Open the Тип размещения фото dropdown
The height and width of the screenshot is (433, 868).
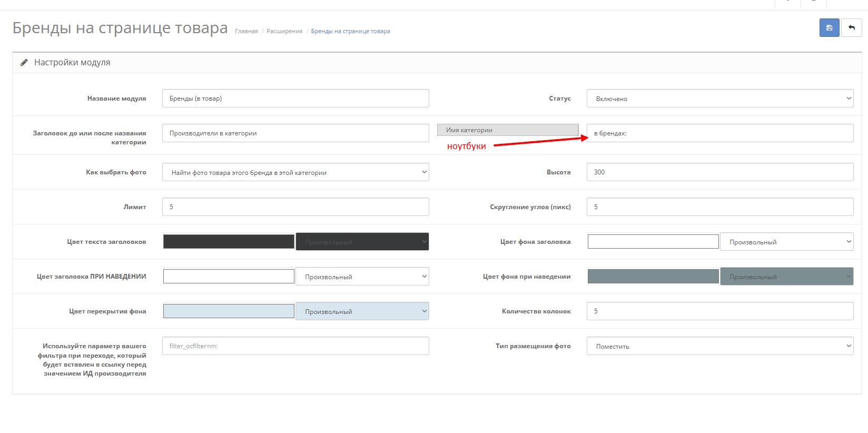719,346
